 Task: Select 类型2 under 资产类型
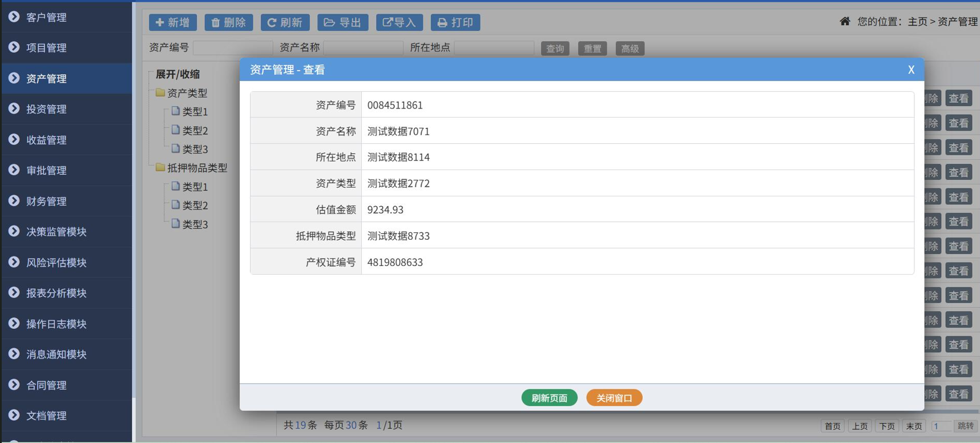point(195,131)
